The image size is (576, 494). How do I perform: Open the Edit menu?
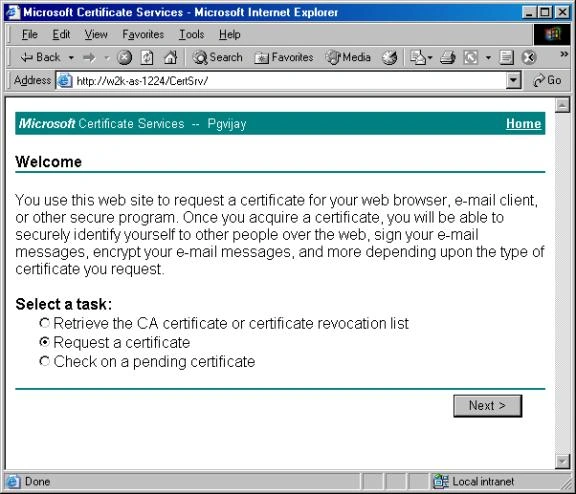tap(61, 34)
